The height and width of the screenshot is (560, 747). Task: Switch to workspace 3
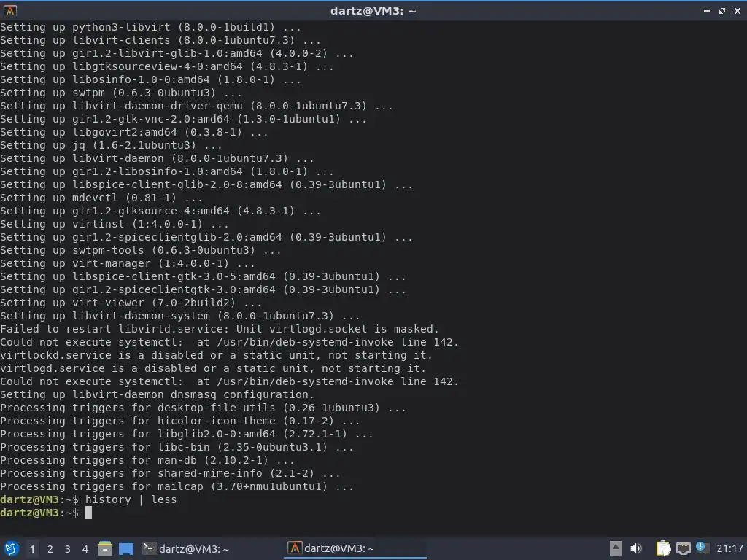point(68,549)
